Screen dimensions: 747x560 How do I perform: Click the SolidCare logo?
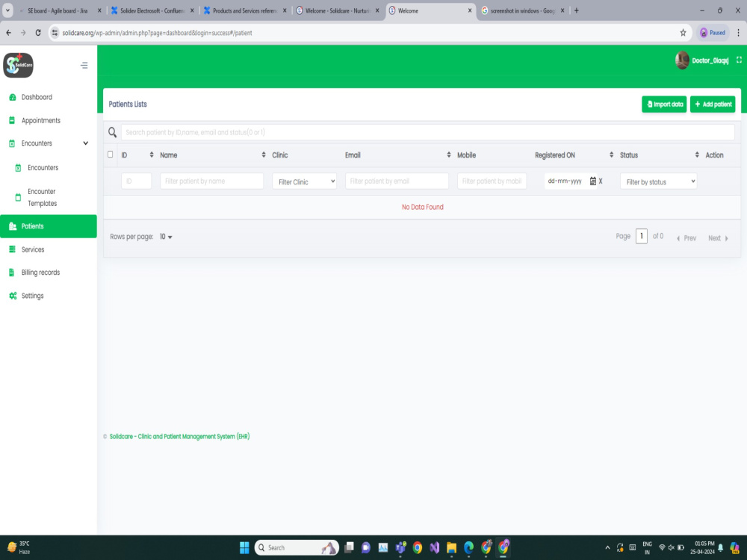[x=18, y=65]
